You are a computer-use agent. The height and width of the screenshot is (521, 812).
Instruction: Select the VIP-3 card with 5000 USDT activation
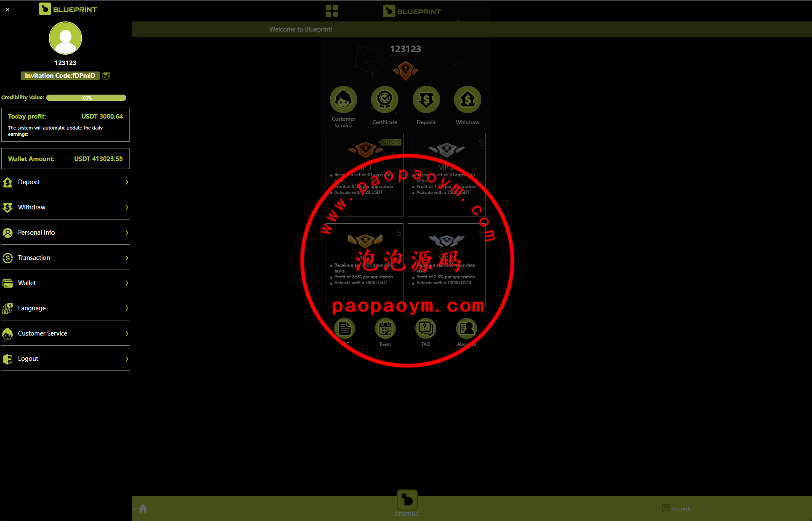pos(364,265)
